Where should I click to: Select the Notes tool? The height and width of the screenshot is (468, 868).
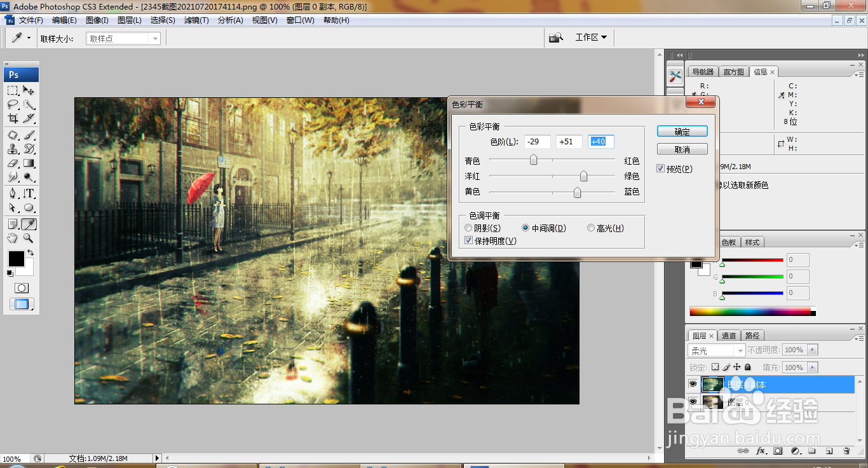point(13,224)
